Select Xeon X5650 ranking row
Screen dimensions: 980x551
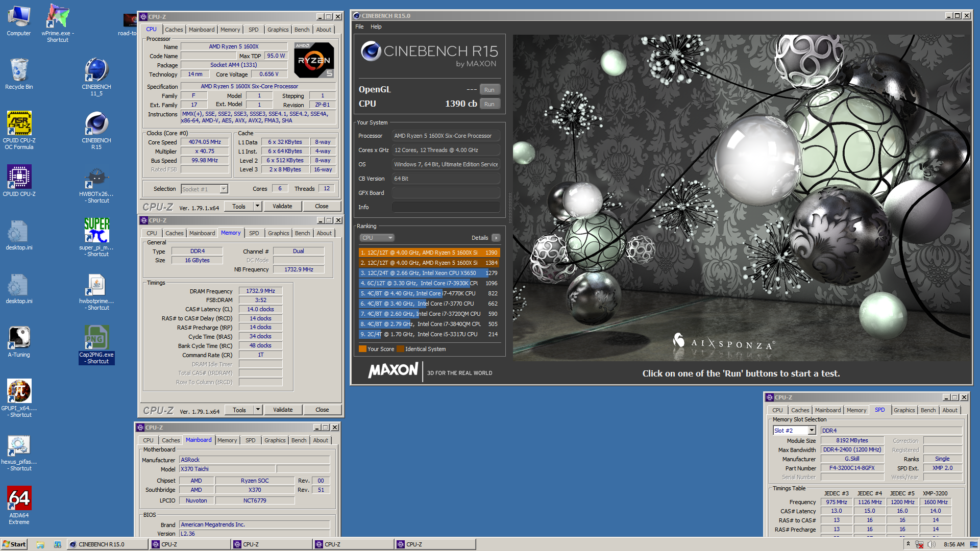coord(429,273)
